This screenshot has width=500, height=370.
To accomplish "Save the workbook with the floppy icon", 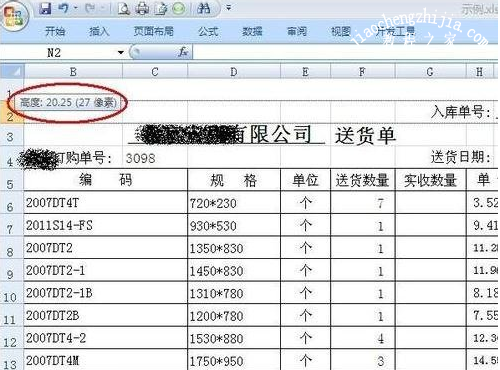I will (x=45, y=8).
